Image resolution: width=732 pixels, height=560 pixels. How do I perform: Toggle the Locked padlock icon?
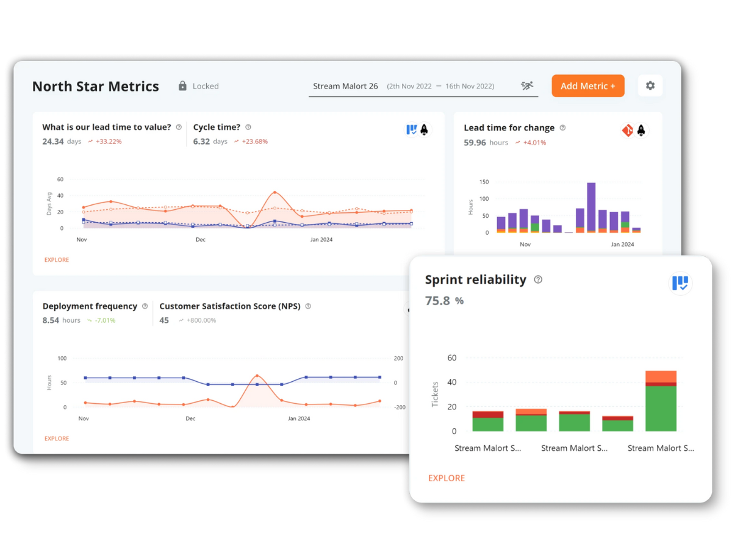(x=182, y=86)
